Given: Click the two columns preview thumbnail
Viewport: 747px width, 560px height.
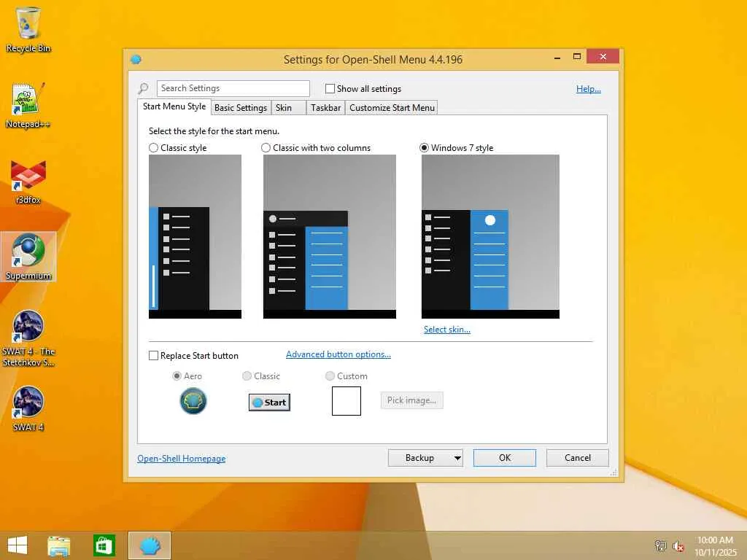Looking at the screenshot, I should coord(330,236).
